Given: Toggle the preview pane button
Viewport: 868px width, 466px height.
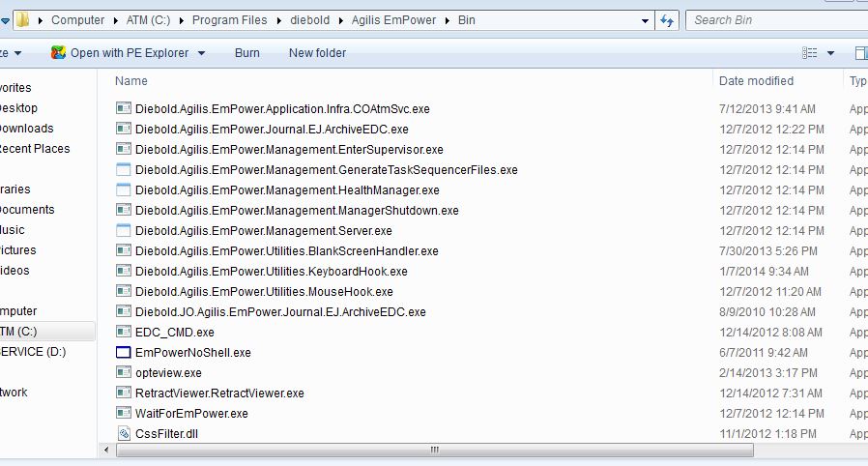Looking at the screenshot, I should 861,53.
